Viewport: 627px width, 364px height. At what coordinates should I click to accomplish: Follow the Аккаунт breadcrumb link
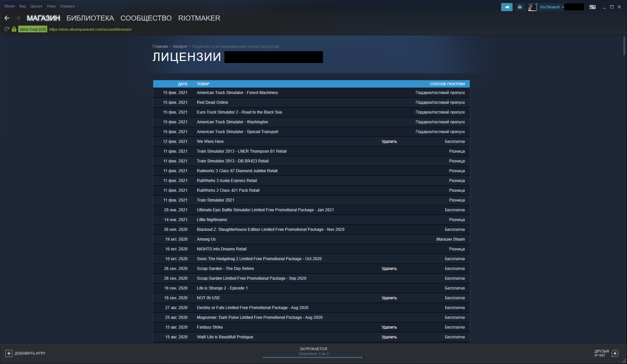[x=180, y=47]
